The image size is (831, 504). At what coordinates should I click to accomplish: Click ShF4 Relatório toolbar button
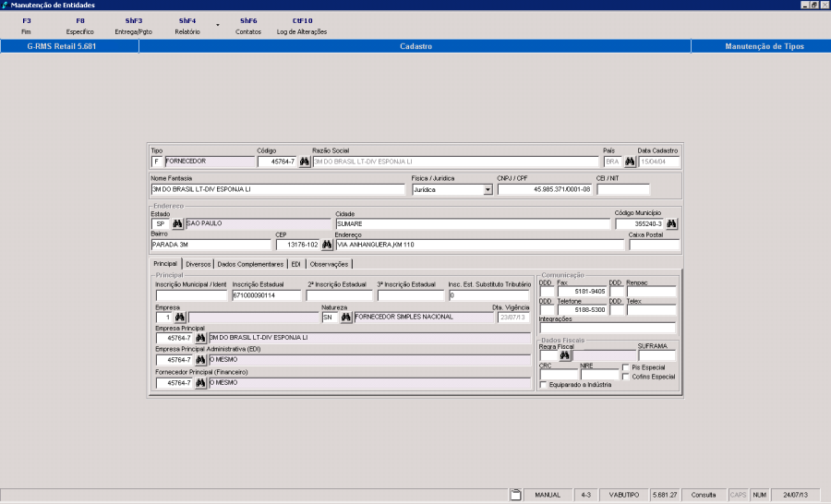pos(187,26)
